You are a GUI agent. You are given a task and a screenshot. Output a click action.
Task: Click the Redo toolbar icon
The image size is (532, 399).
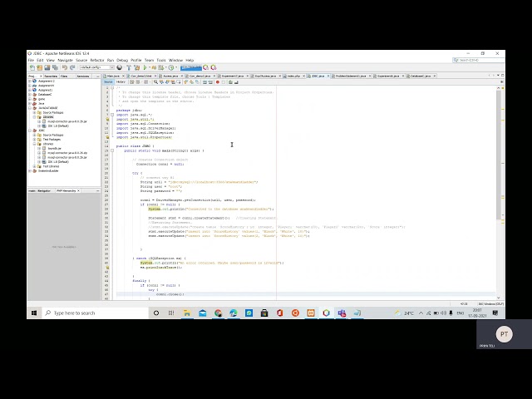pyautogui.click(x=72, y=67)
